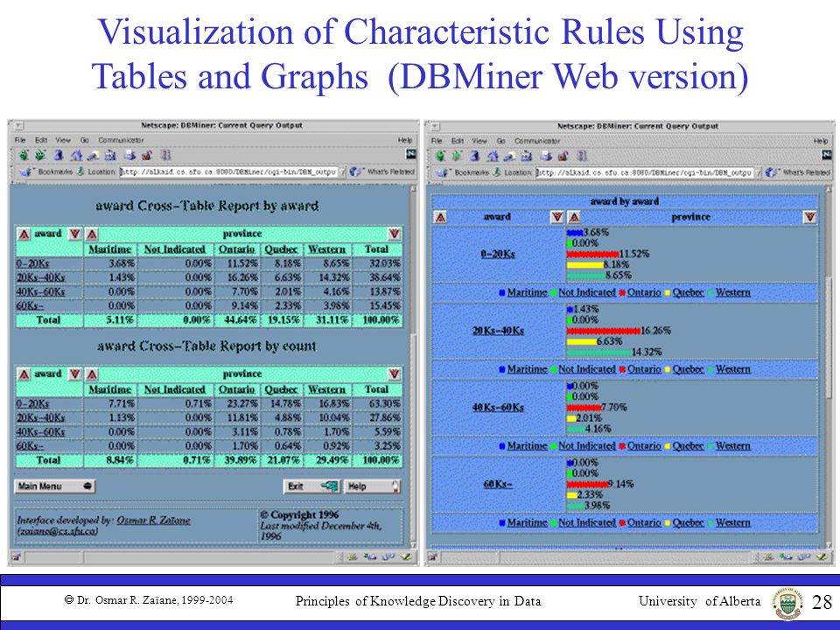Open Help menu in bar graph window

[x=821, y=141]
